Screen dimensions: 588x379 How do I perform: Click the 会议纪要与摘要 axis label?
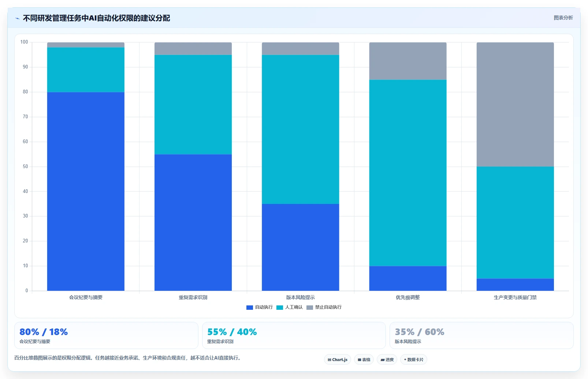pos(86,297)
